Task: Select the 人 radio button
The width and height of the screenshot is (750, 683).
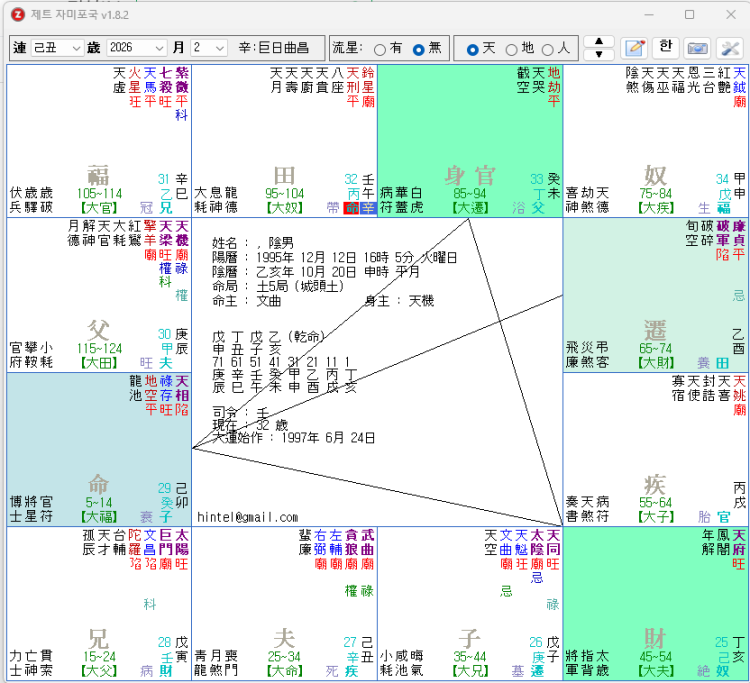Action: click(x=548, y=49)
